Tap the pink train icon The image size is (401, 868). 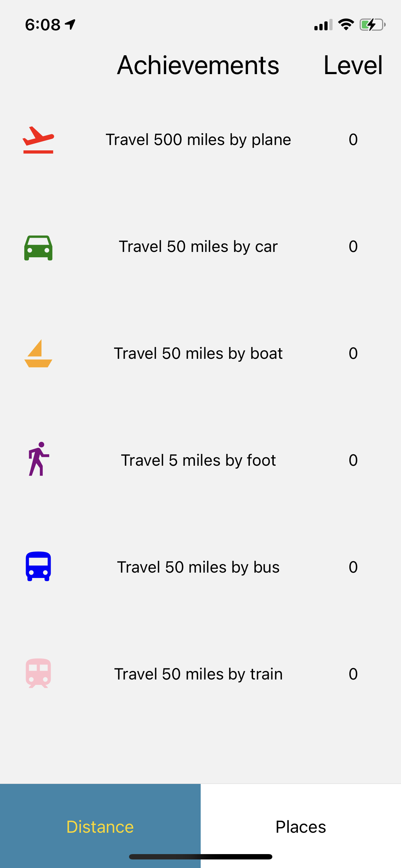click(x=38, y=673)
